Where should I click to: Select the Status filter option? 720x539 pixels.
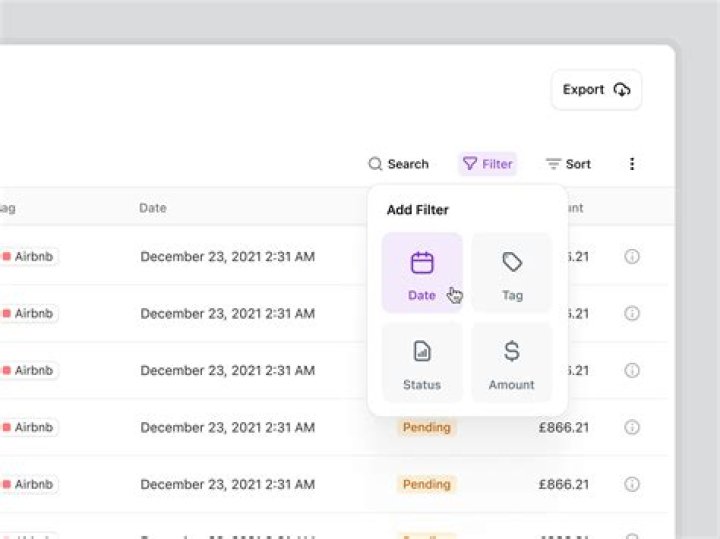422,362
